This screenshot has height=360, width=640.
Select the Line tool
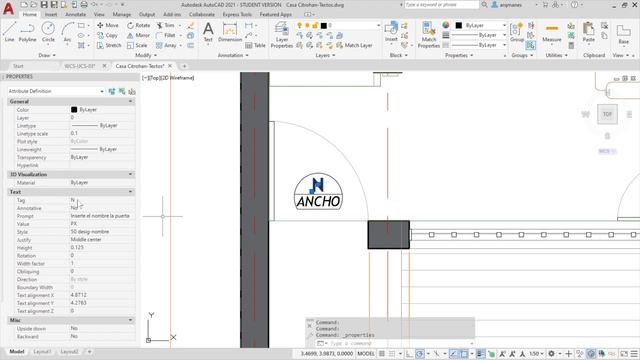[x=9, y=32]
